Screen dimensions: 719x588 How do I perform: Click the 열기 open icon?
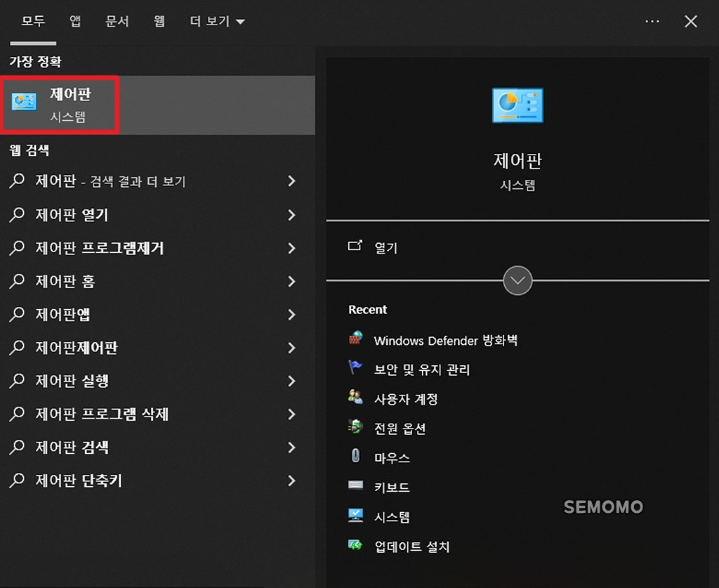pos(355,246)
